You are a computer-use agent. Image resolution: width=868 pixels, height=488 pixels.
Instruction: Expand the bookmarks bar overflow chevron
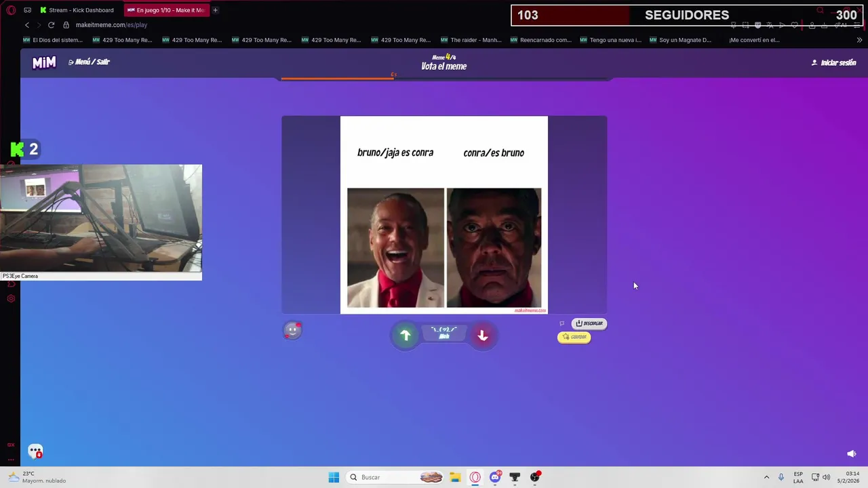(859, 40)
